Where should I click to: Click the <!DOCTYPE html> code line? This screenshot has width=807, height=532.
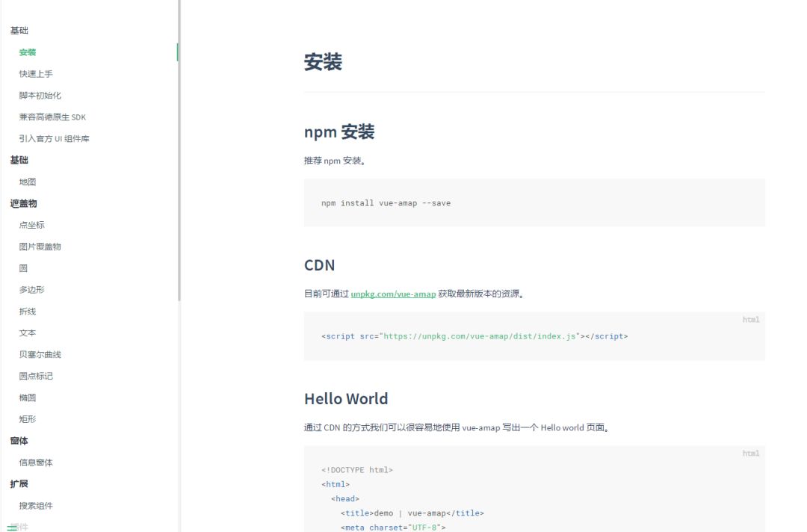pos(357,470)
